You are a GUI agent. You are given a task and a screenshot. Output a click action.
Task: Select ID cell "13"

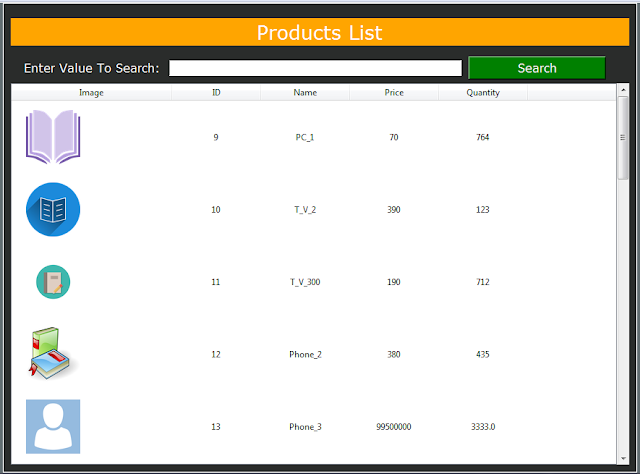pyautogui.click(x=216, y=427)
